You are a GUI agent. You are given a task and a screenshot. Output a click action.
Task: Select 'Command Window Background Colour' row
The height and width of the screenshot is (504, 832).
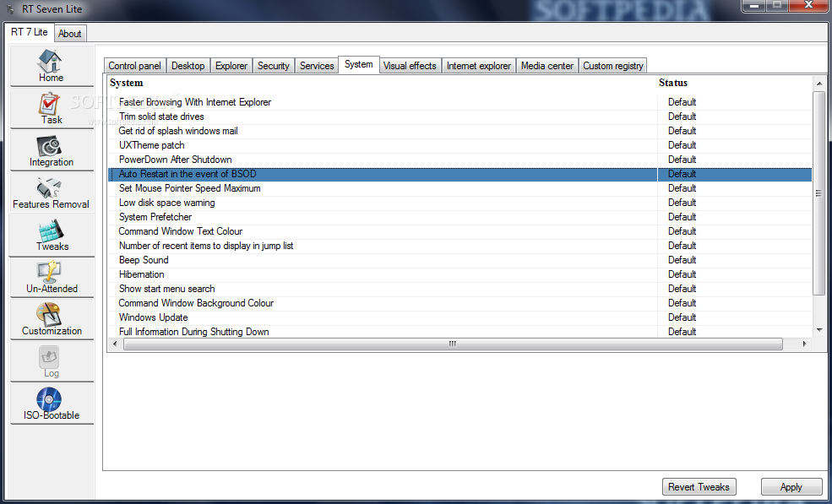click(460, 303)
